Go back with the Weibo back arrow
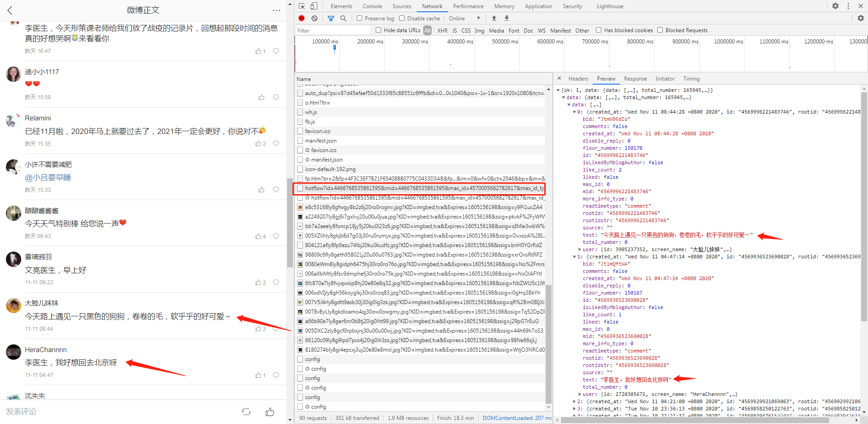The height and width of the screenshot is (424, 868). 10,10
